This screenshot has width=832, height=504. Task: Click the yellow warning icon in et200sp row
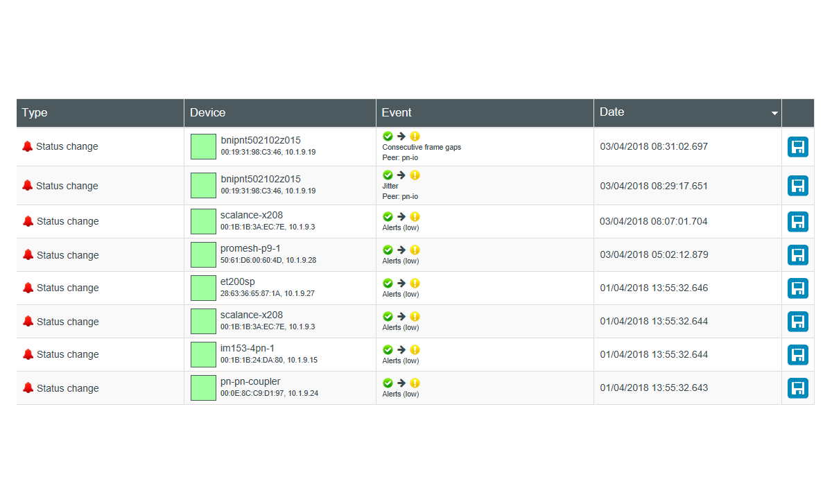coord(415,283)
